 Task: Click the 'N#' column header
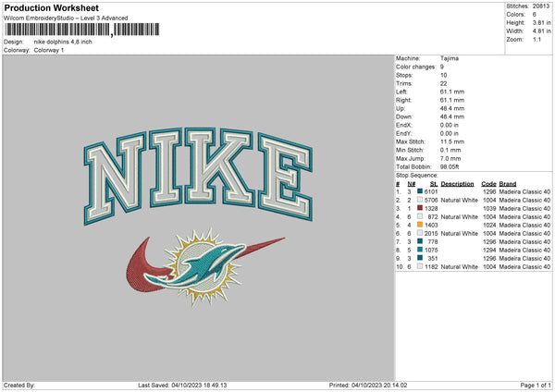[x=411, y=184]
